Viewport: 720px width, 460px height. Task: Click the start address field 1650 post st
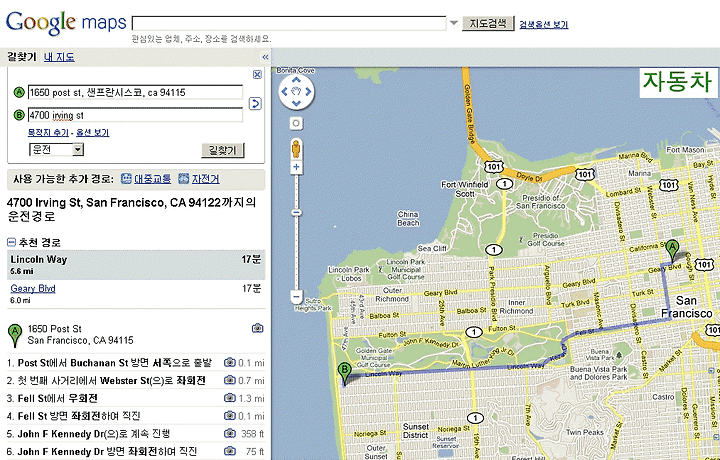(135, 92)
